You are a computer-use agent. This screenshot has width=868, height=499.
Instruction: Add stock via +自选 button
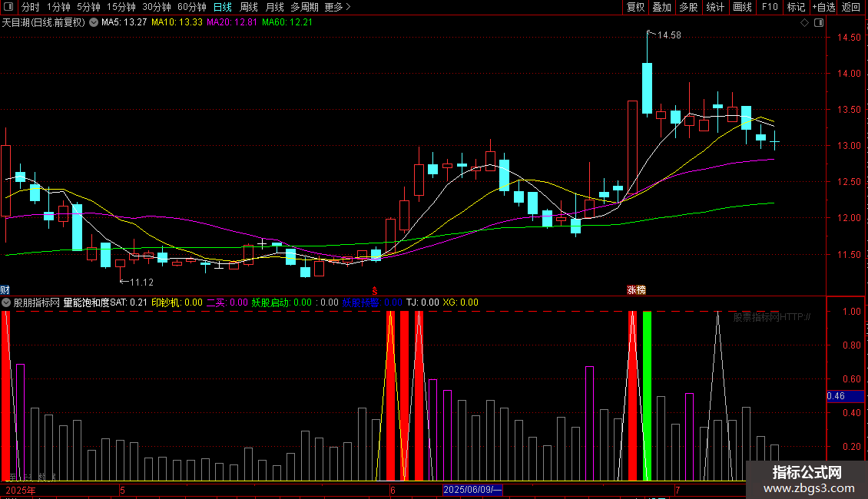pyautogui.click(x=823, y=7)
